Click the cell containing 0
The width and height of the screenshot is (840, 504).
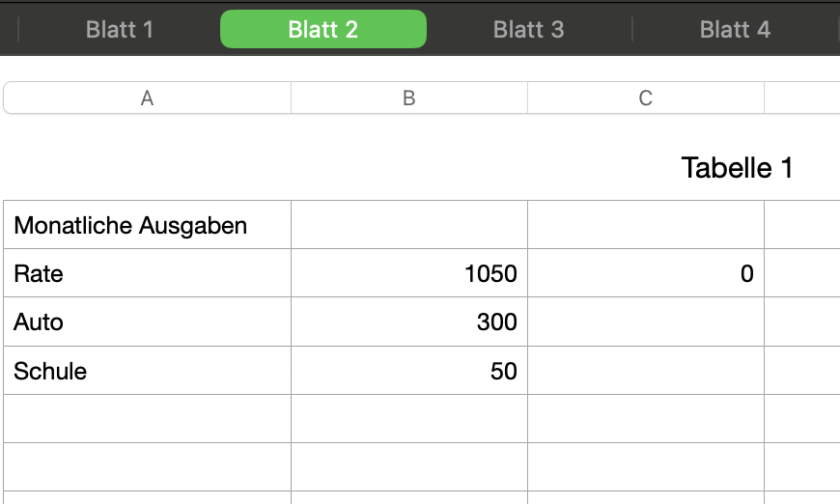[x=646, y=274]
